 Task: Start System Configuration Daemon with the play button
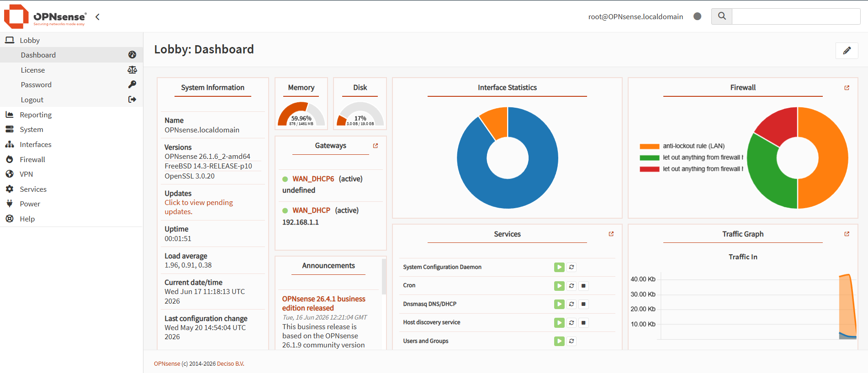(559, 267)
